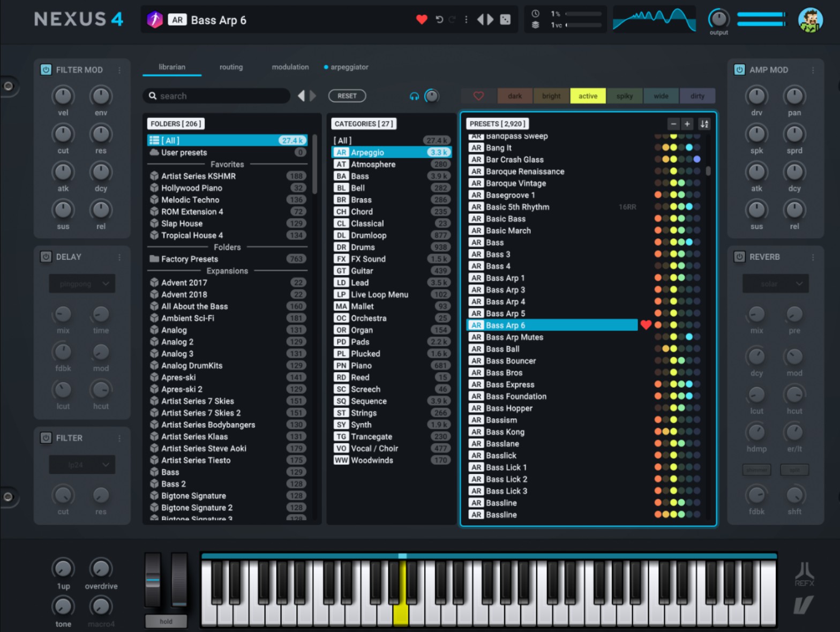Image resolution: width=840 pixels, height=632 pixels.
Task: Click the Nexus preset logo icon in header
Action: coord(155,20)
